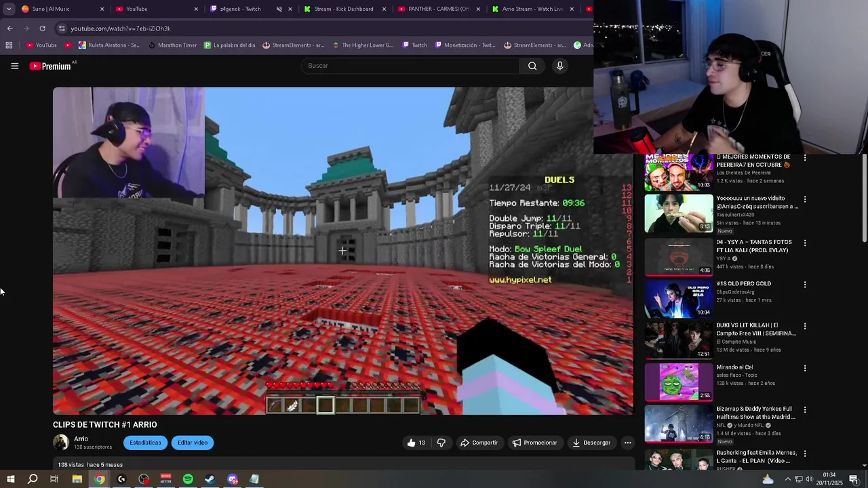
Task: Open File Explorer from the taskbar
Action: (77, 479)
